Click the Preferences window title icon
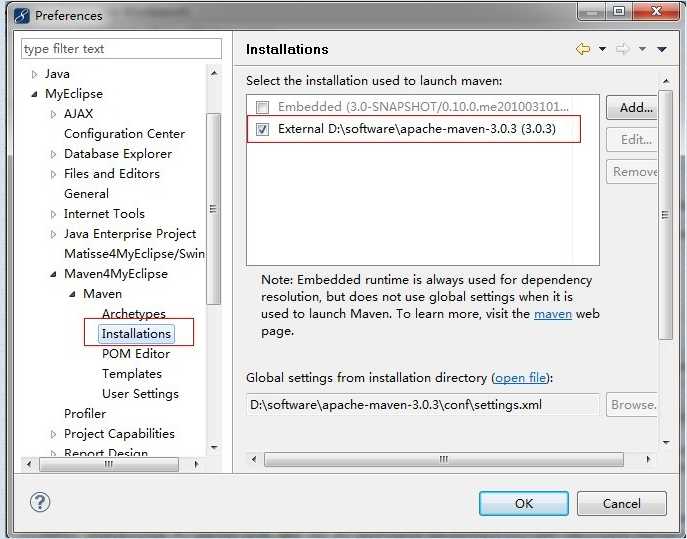Screen dimensions: 687x539 click(x=20, y=15)
